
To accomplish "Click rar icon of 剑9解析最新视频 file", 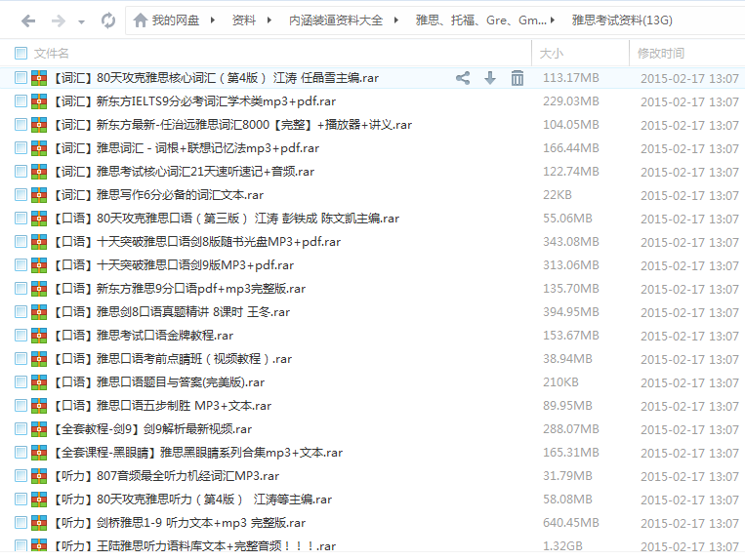I will click(x=39, y=428).
